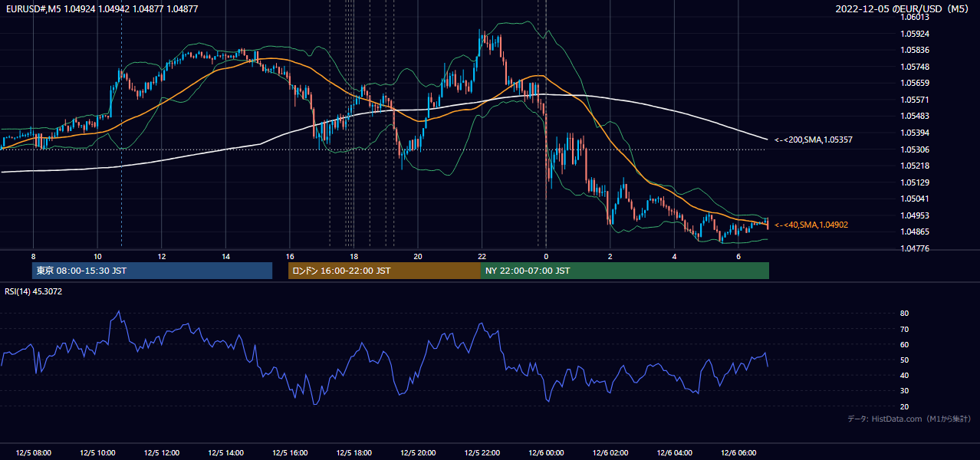Click the 12/6 04:00 date label
Image resolution: width=980 pixels, height=460 pixels.
tap(674, 453)
